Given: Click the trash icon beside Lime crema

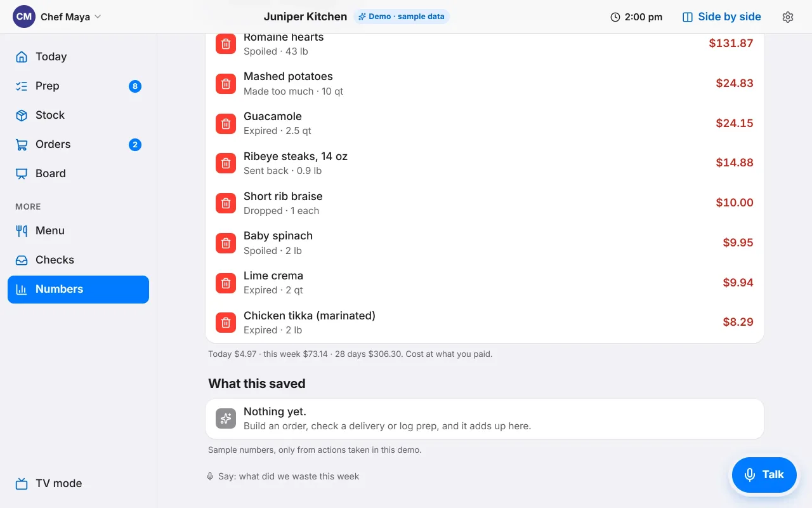Looking at the screenshot, I should point(226,283).
